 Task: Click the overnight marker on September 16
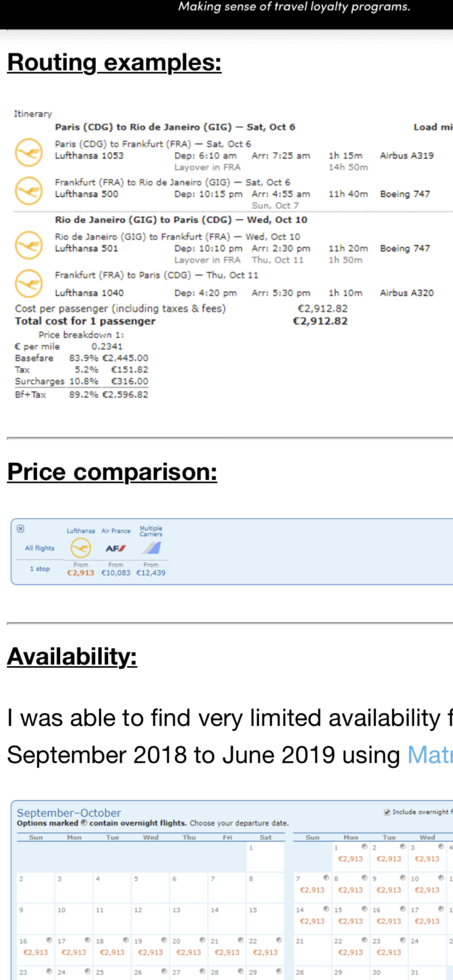pos(49,940)
